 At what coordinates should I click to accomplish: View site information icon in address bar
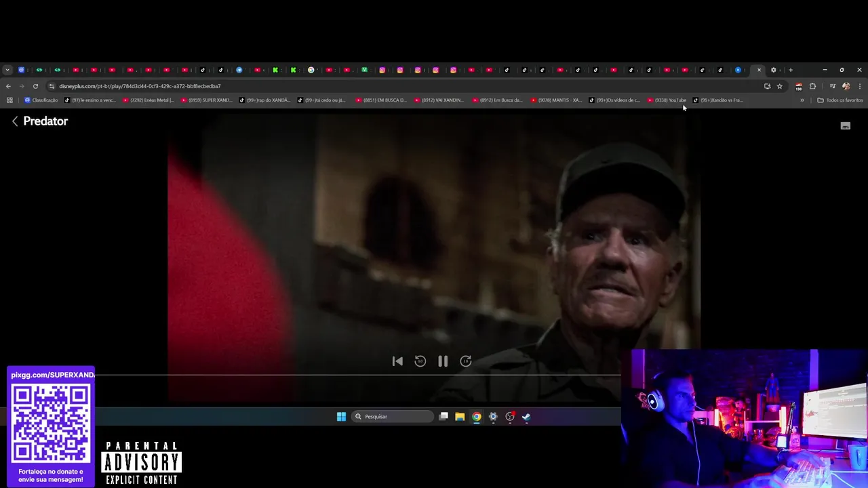[52, 86]
